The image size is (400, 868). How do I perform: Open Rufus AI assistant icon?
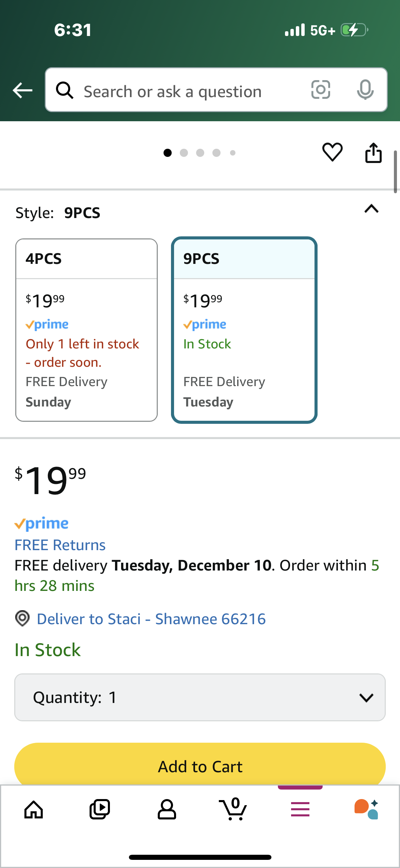click(366, 809)
